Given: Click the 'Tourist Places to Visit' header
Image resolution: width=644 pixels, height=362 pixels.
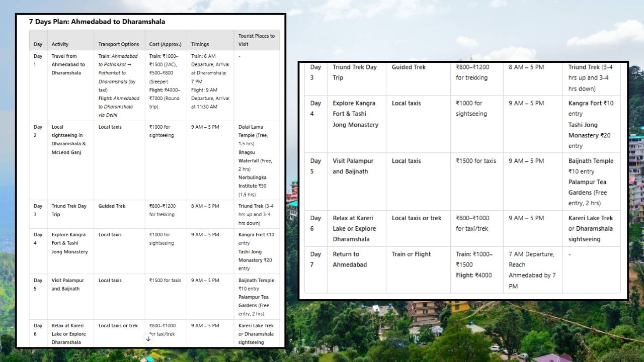Looking at the screenshot, I should point(257,40).
